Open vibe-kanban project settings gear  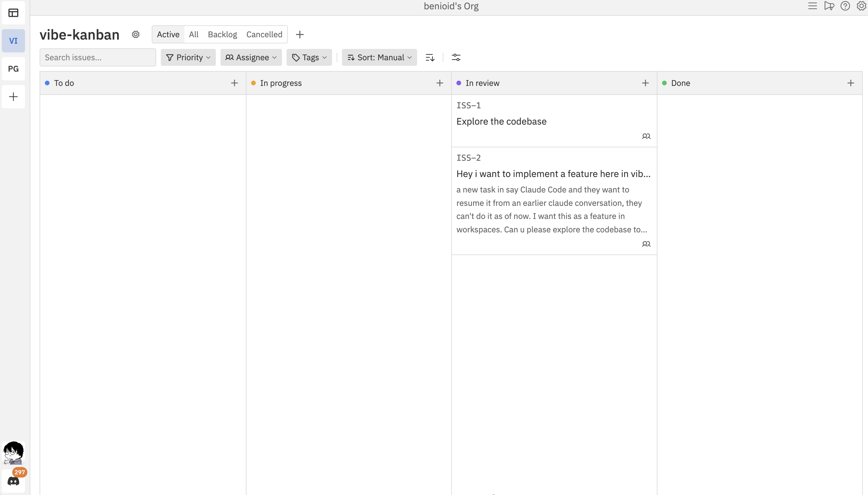(136, 34)
